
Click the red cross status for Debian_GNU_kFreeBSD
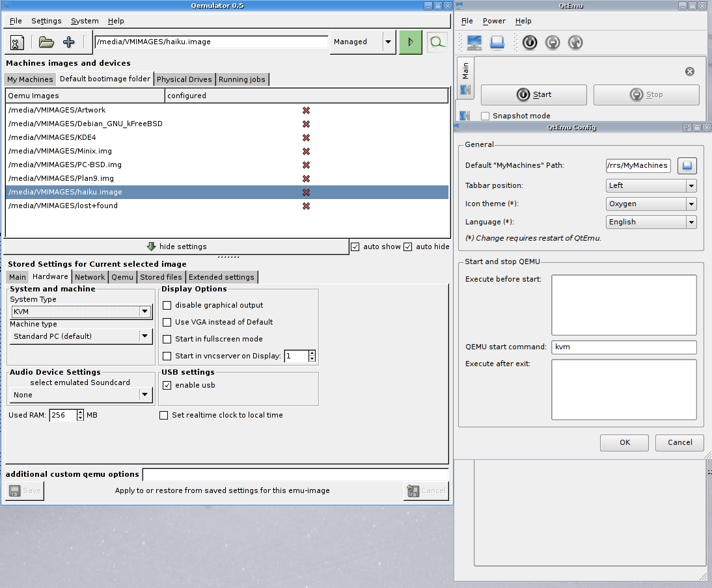tap(306, 124)
